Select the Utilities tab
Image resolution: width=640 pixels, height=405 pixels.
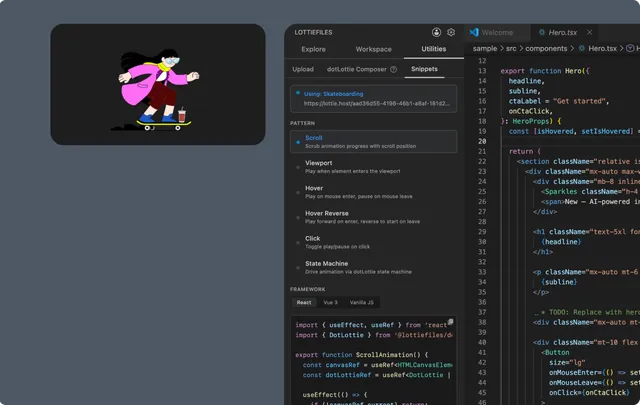point(433,49)
